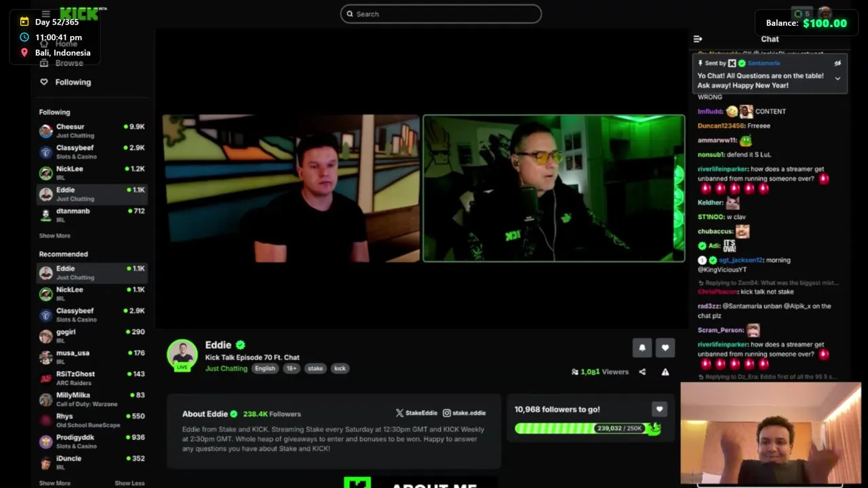The image size is (868, 488).
Task: Click heart button in follower goal card
Action: point(659,409)
